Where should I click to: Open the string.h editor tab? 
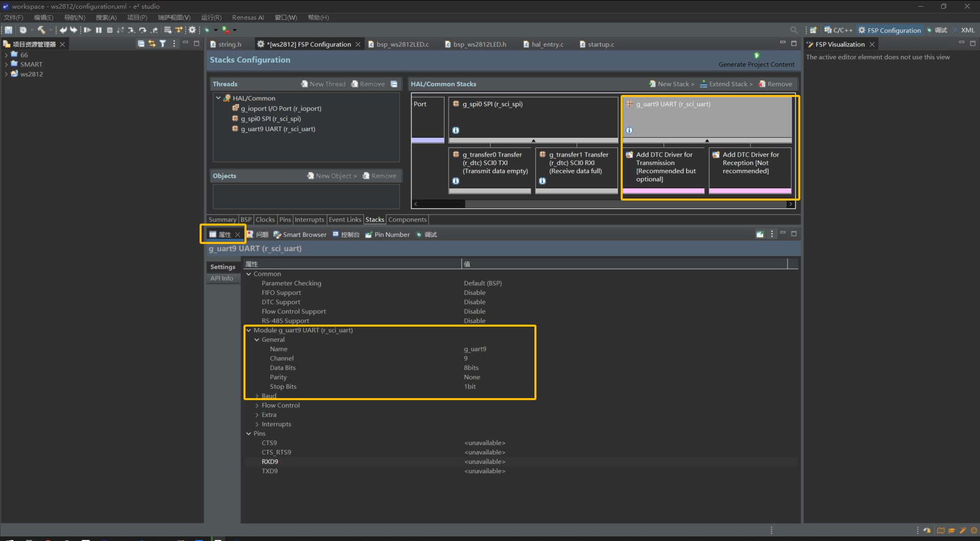(x=226, y=44)
